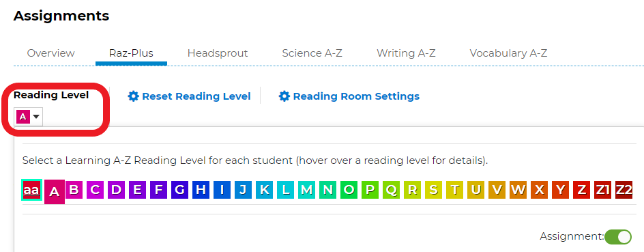Click the pink A badge in Reading Level selector

pos(23,117)
